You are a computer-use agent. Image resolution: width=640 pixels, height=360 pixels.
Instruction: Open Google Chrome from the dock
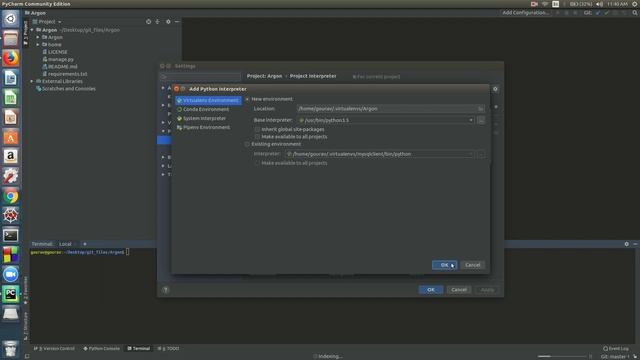click(x=11, y=196)
